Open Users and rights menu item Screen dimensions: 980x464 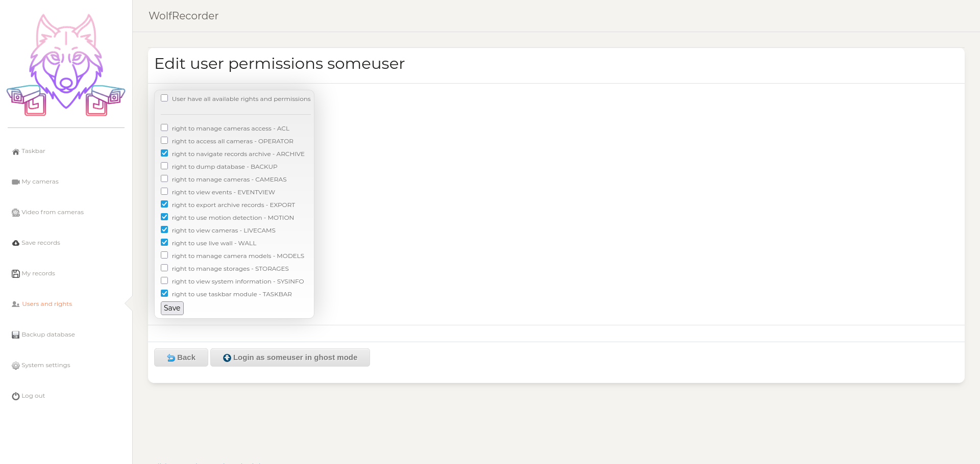[x=46, y=304]
